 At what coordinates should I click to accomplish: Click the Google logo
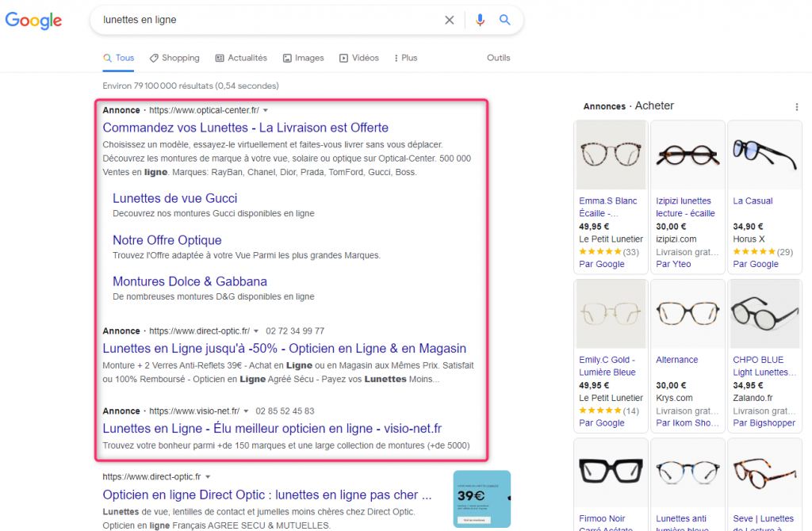33,20
